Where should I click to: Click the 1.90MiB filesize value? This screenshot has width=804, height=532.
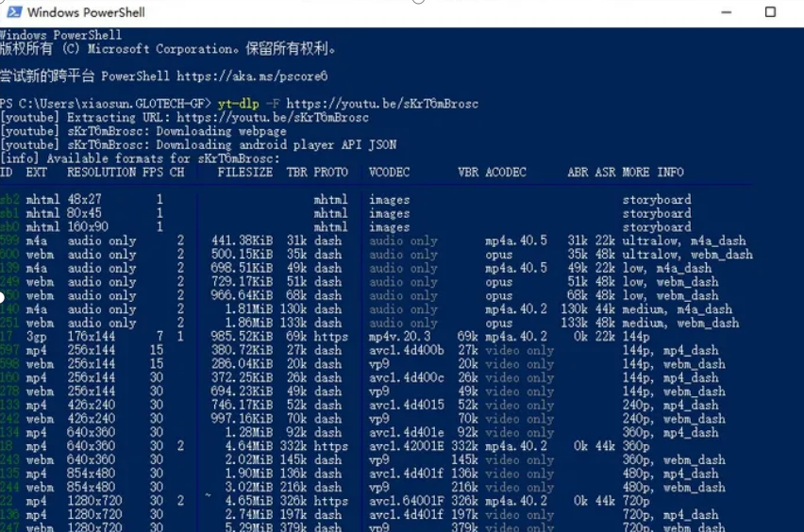249,474
